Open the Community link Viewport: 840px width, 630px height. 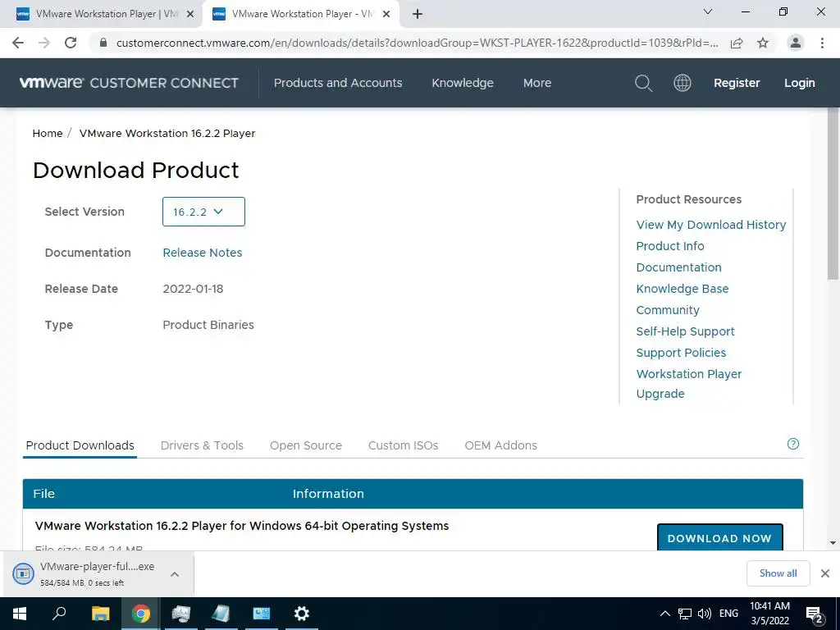(x=668, y=310)
